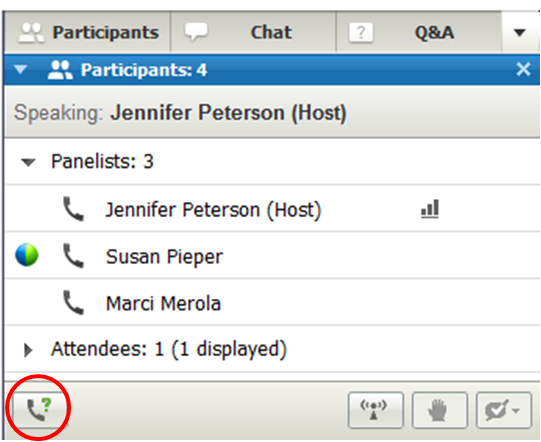Viewport: 541px width, 442px height.
Task: Click phone icon next to Susan Pieper
Action: (73, 256)
